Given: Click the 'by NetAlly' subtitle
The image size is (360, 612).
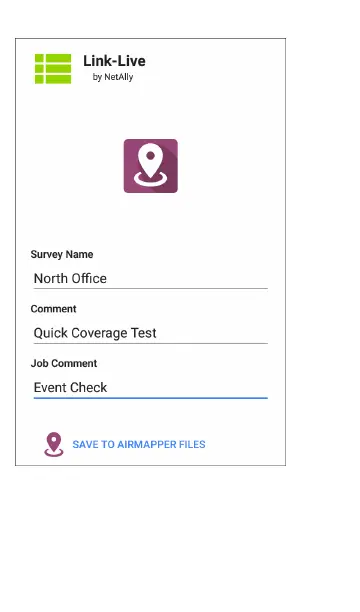Looking at the screenshot, I should pos(113,77).
